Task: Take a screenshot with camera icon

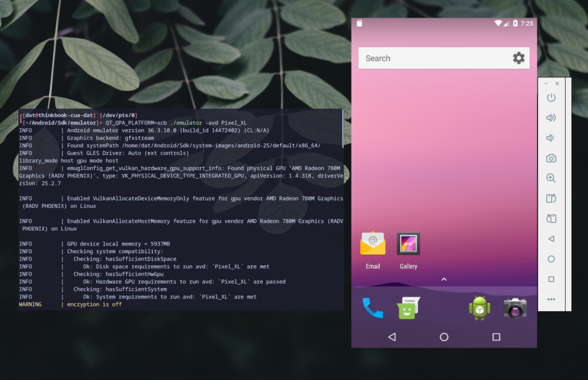Action: click(551, 158)
